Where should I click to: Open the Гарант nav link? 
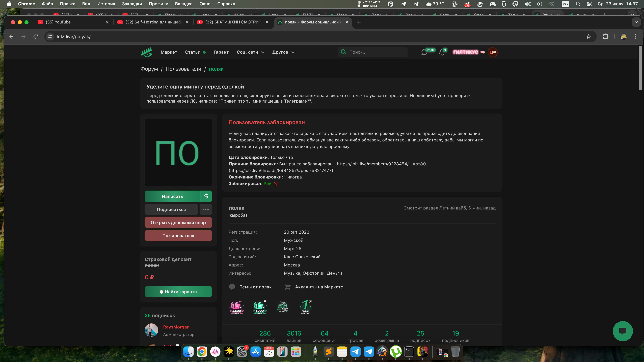pos(221,52)
